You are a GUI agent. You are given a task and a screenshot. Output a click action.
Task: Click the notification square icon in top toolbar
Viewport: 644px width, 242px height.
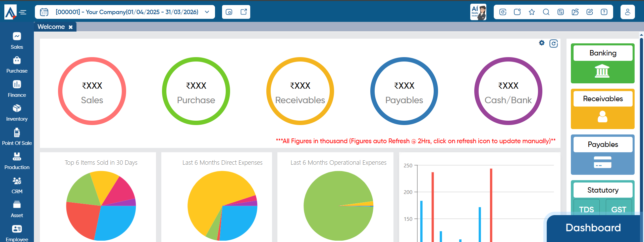[517, 12]
